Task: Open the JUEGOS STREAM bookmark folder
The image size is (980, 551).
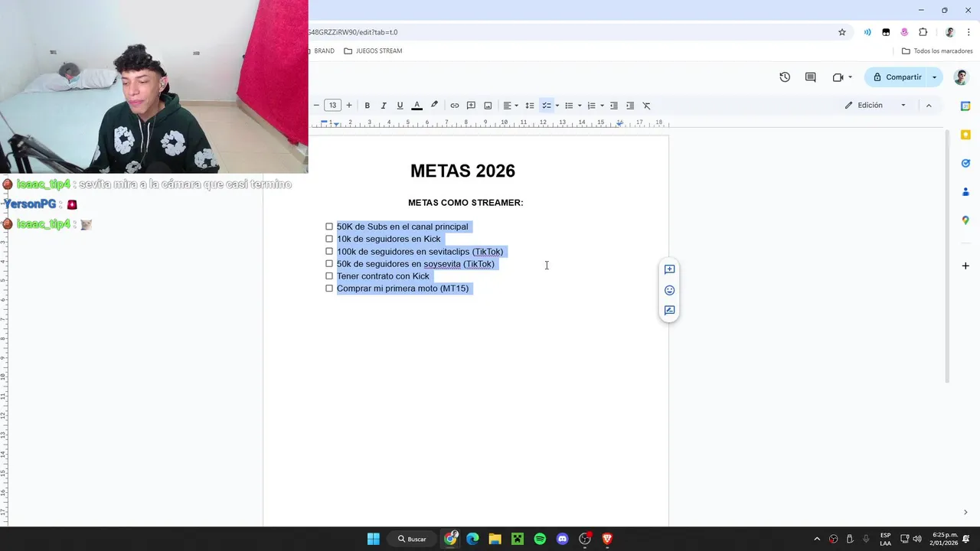Action: coord(373,51)
